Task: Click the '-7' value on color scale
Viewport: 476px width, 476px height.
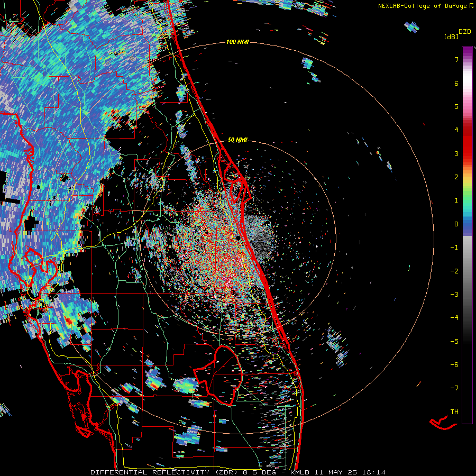Action: (x=454, y=388)
